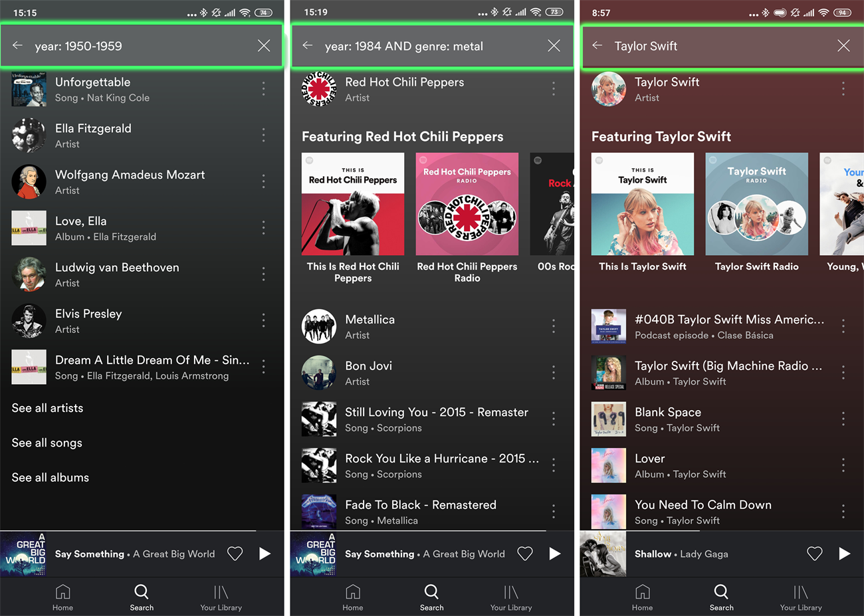Open more options for Ella Fitzgerald artist
Image resolution: width=864 pixels, height=616 pixels.
264,136
